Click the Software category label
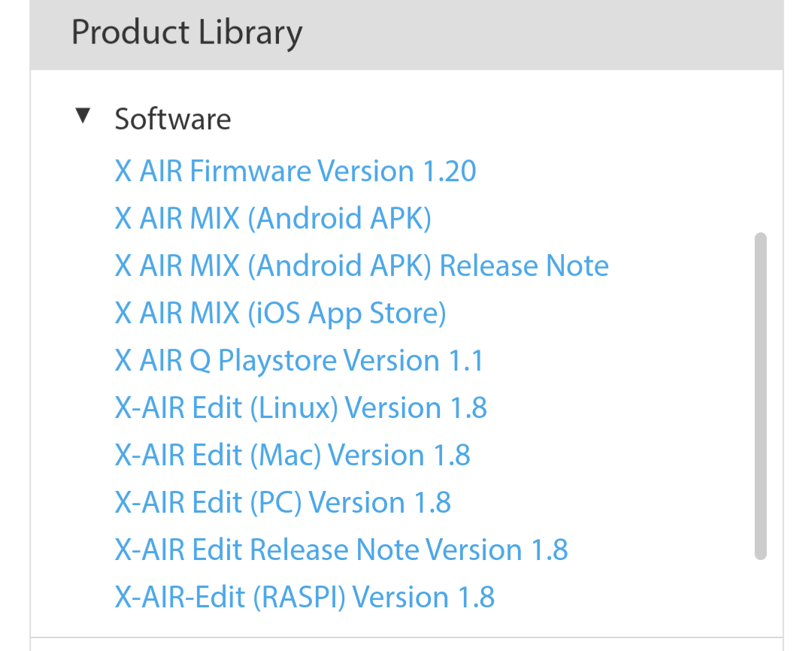Image resolution: width=812 pixels, height=651 pixels. coord(173,120)
